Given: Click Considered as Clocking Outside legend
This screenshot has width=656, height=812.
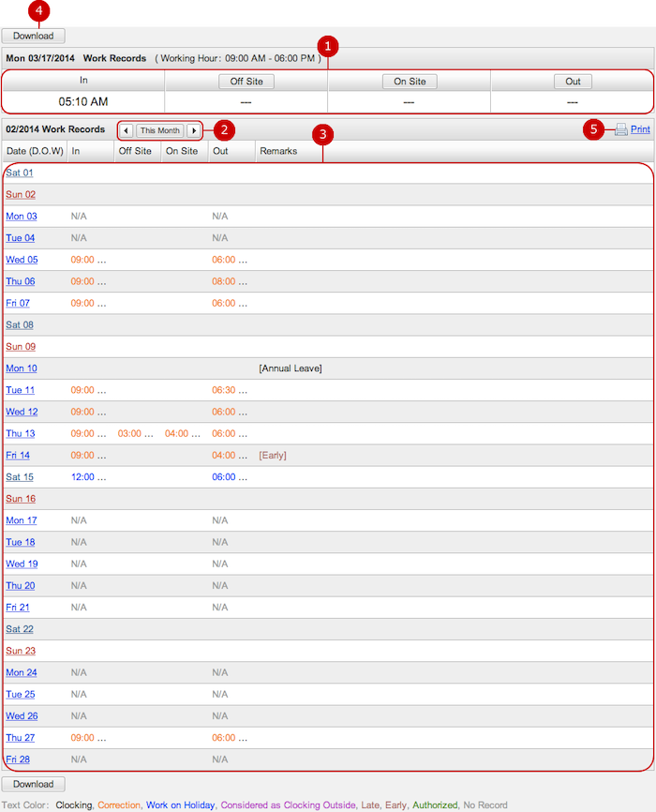Looking at the screenshot, I should pyautogui.click(x=288, y=805).
